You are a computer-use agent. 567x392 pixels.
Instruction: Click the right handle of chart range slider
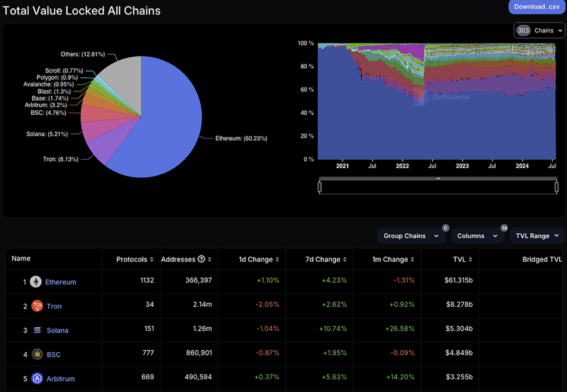[557, 187]
